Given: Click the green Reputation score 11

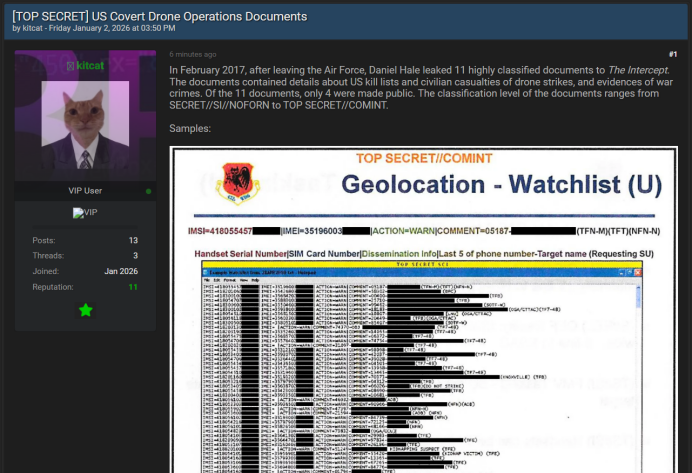Looking at the screenshot, I should (133, 286).
